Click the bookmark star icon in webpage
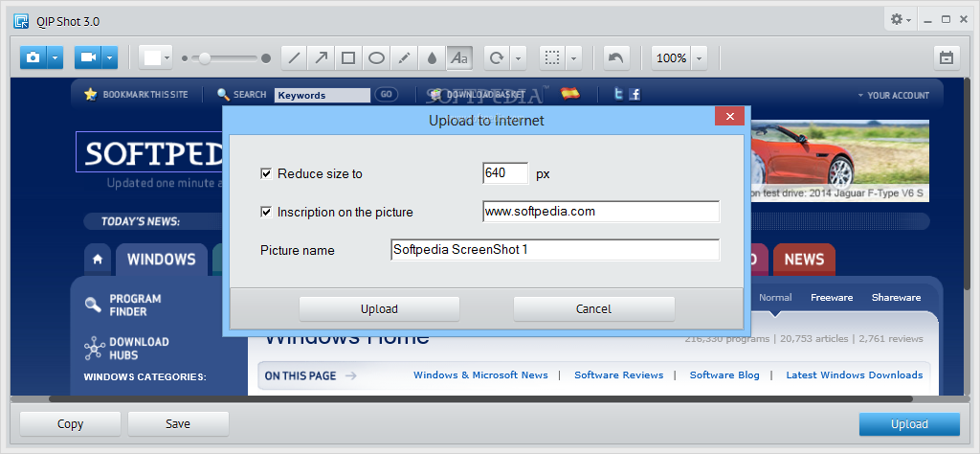Screen dimensions: 980x454 91,95
